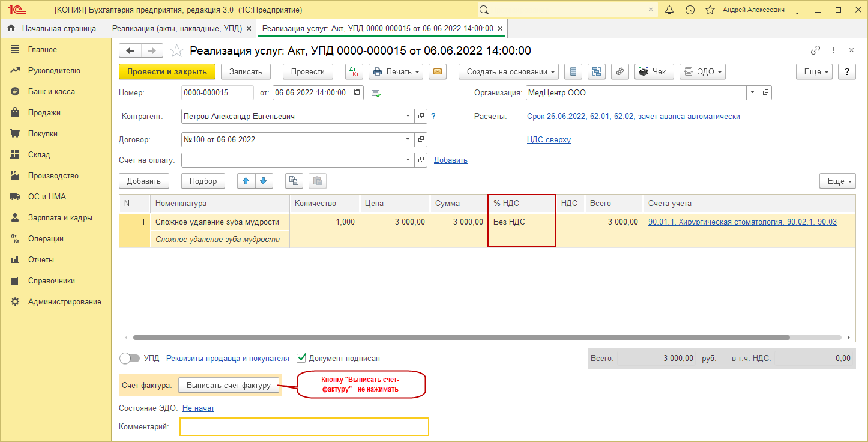Screen dimensions: 868x442
Task: Click the Добавить button above the table
Action: pos(144,181)
